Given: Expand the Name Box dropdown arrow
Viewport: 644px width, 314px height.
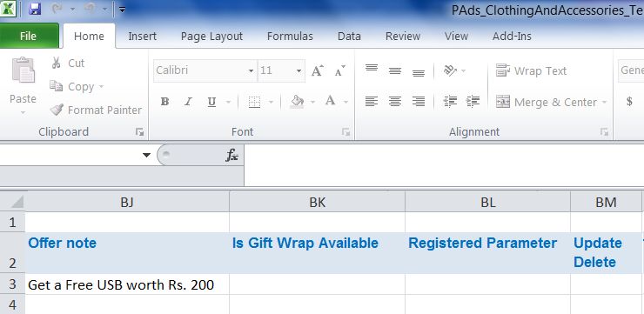Looking at the screenshot, I should click(x=146, y=155).
